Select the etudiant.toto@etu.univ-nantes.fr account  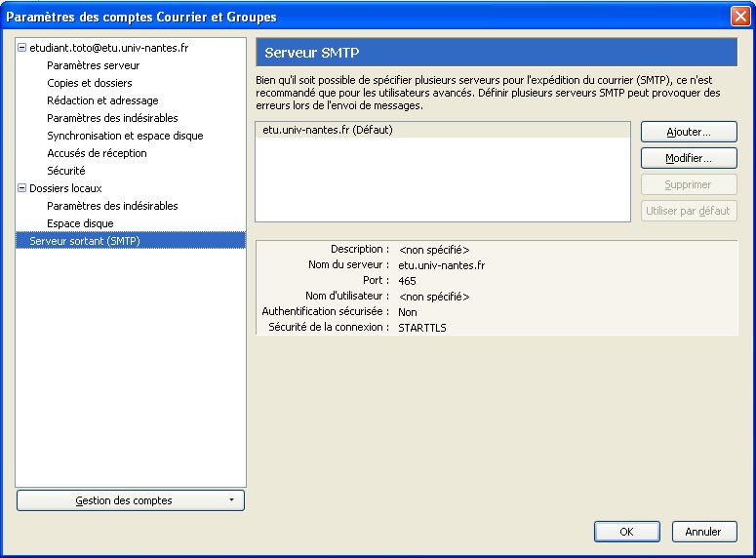(x=109, y=48)
